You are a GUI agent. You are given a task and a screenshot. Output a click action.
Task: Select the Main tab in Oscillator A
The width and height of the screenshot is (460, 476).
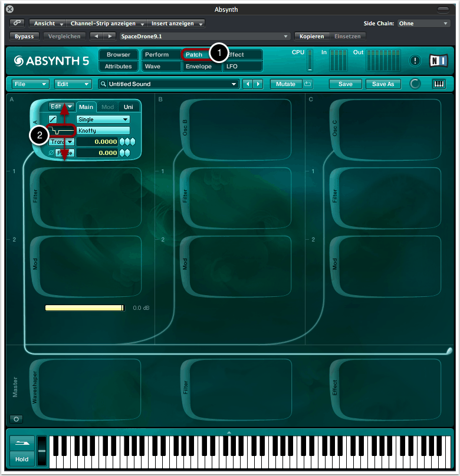(x=86, y=107)
